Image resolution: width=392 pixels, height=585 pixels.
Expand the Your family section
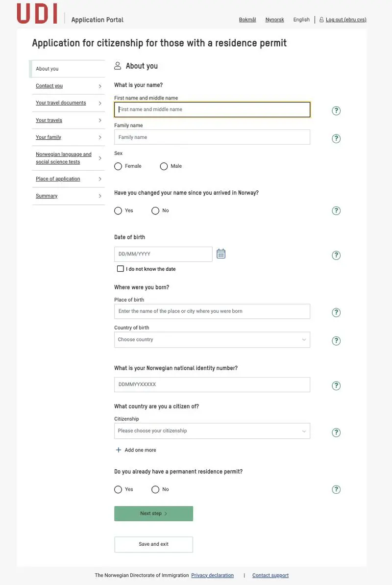coord(48,137)
